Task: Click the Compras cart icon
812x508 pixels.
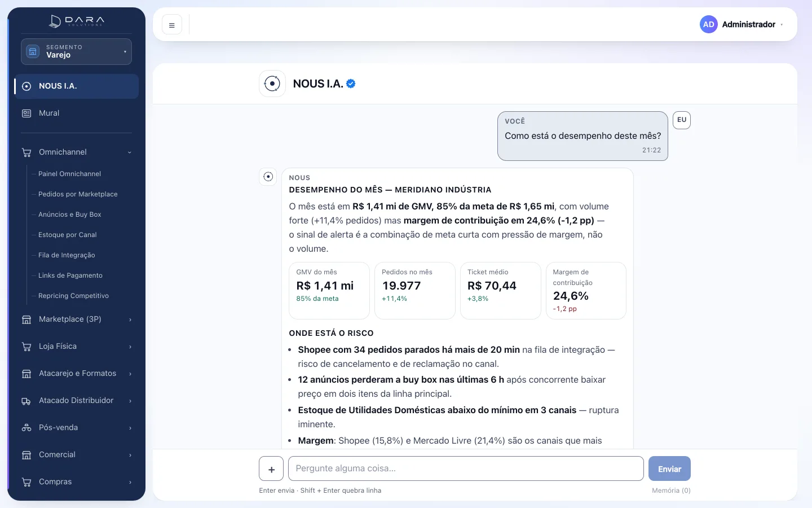Action: click(x=27, y=482)
